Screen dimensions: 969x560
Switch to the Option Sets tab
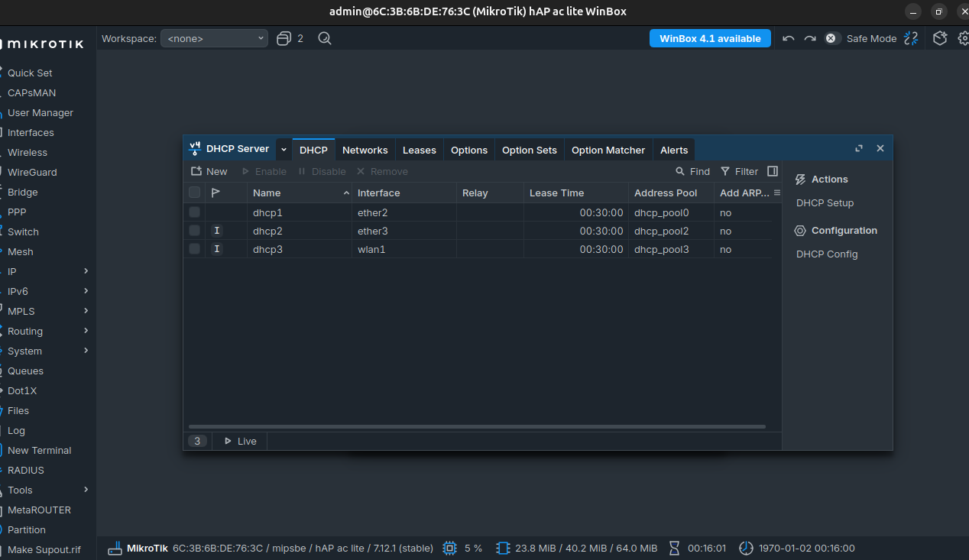pos(530,150)
